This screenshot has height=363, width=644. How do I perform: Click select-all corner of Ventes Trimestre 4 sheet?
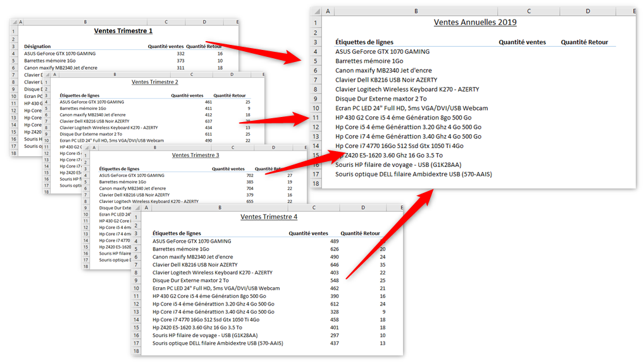click(x=137, y=208)
